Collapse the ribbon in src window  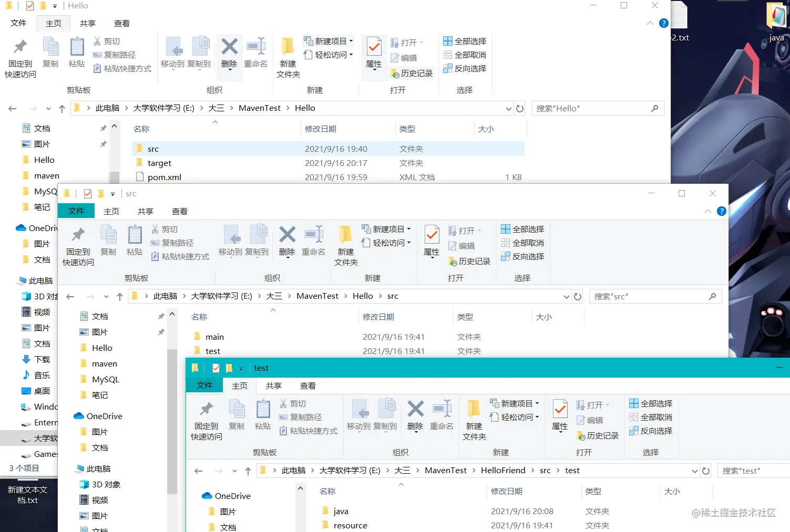[708, 211]
